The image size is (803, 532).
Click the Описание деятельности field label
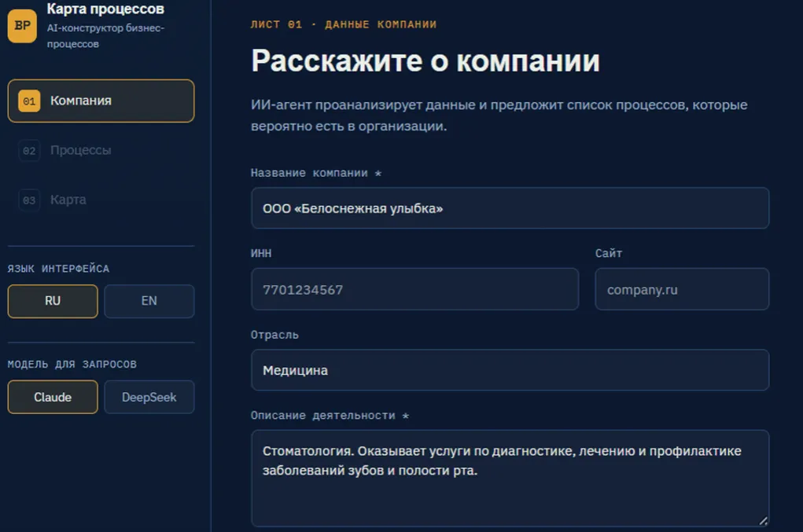pyautogui.click(x=330, y=416)
